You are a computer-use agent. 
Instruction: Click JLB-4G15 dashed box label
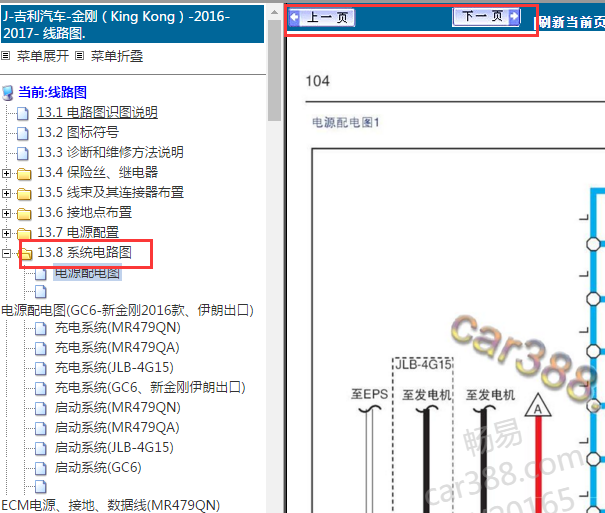click(x=424, y=364)
